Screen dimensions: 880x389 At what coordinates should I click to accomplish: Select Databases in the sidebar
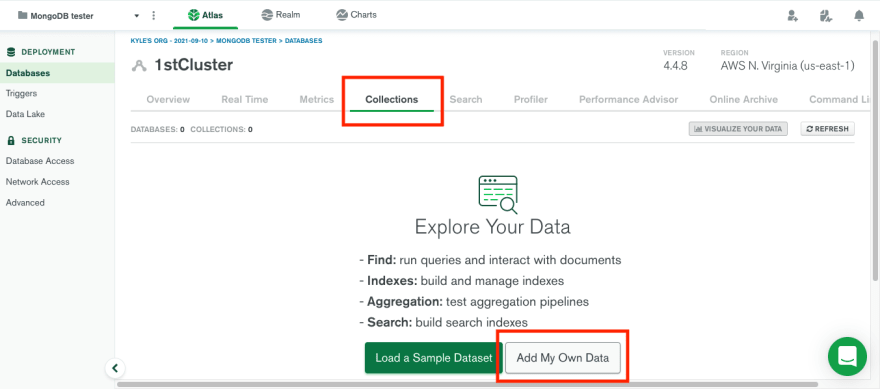57,73
